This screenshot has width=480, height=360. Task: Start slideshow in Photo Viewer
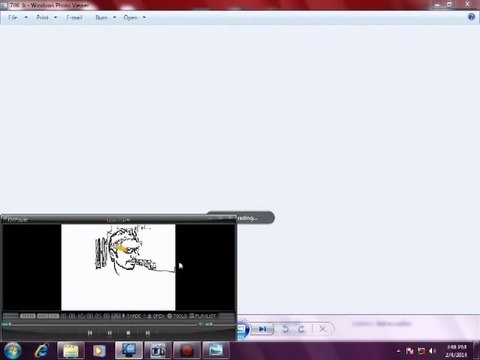click(242, 329)
